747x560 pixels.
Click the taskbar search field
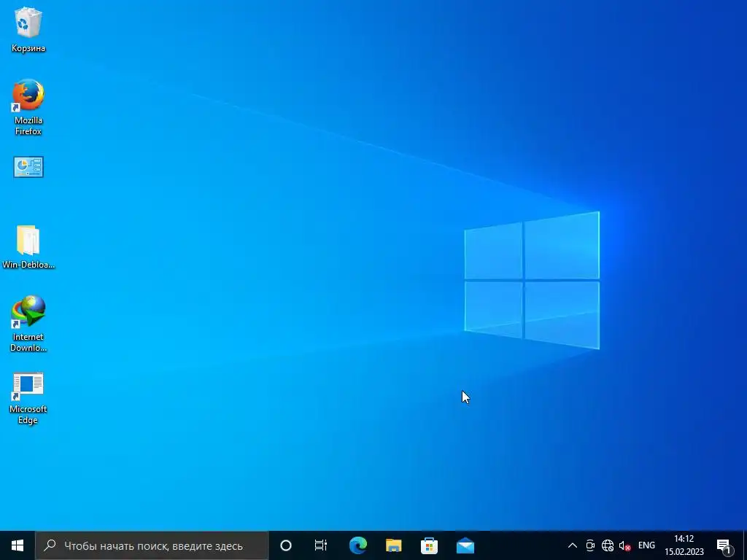click(x=152, y=545)
